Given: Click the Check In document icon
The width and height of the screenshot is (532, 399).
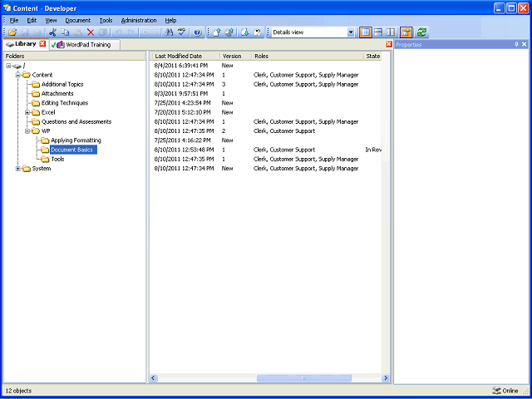Looking at the screenshot, I should [217, 32].
